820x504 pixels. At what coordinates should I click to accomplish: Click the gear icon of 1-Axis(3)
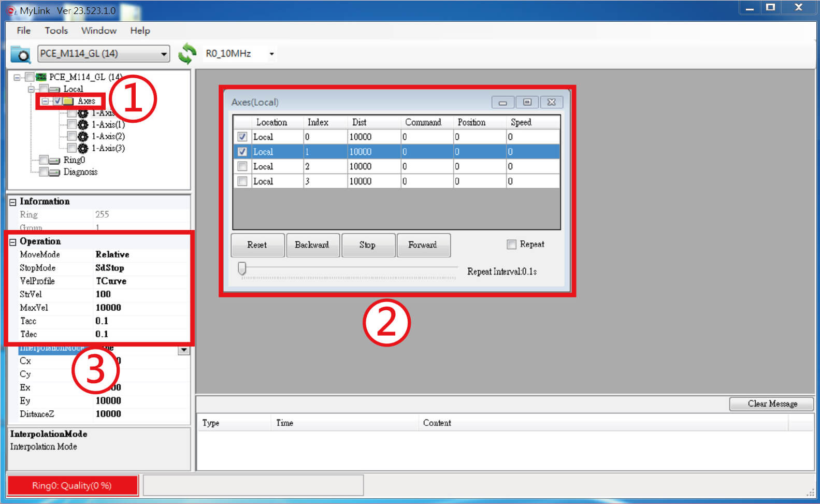83,149
